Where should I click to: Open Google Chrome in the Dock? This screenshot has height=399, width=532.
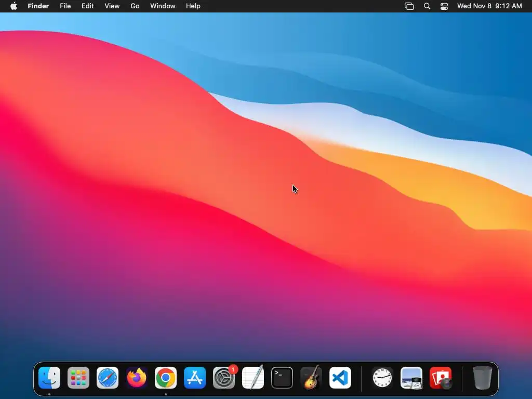pyautogui.click(x=166, y=378)
